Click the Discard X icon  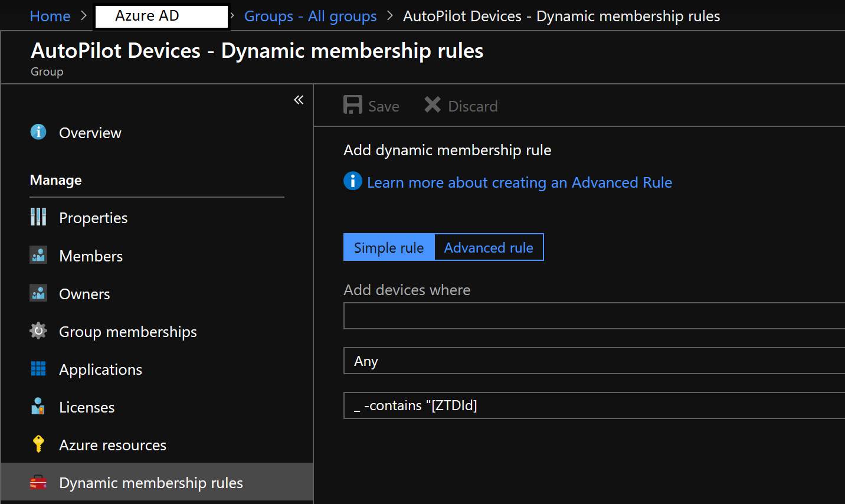coord(433,104)
